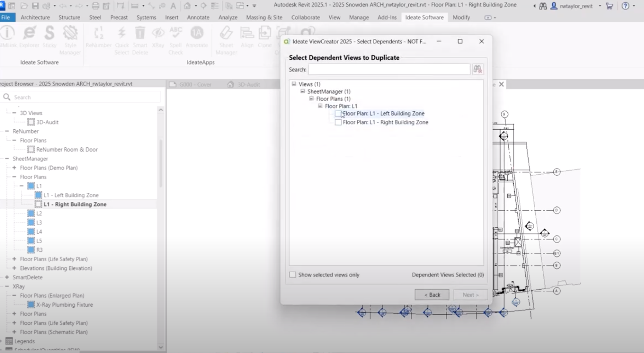644x353 pixels.
Task: Run the Ideate XRay tool
Action: click(x=158, y=37)
